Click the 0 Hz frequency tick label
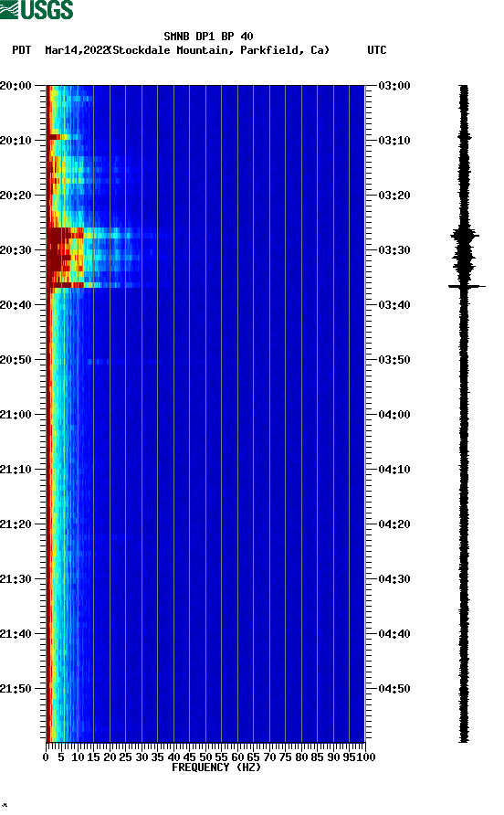 coord(46,757)
